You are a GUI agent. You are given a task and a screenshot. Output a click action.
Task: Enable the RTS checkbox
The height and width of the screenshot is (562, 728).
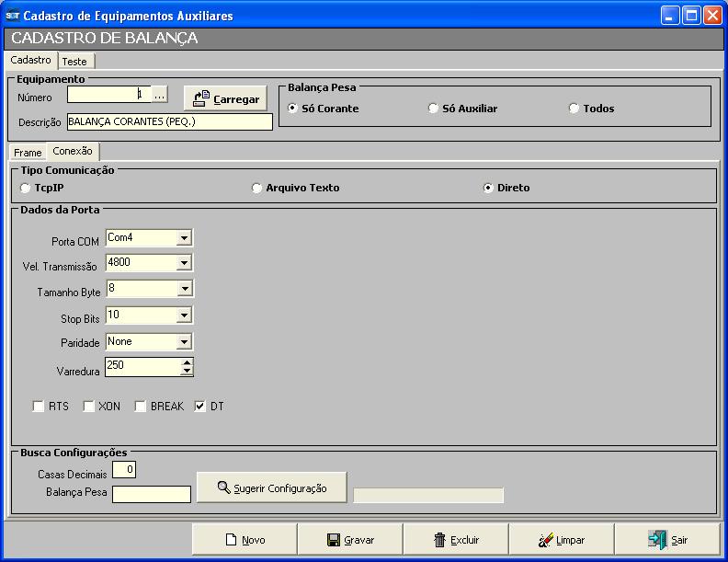[39, 406]
